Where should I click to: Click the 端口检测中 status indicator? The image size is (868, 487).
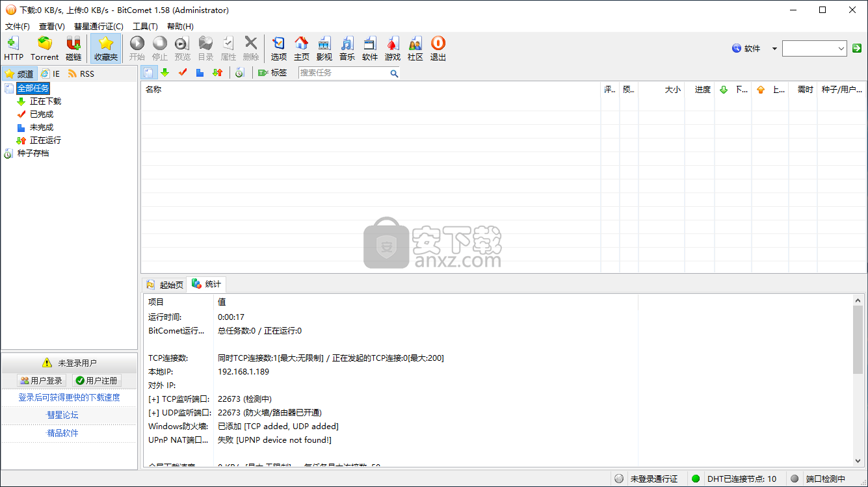818,479
